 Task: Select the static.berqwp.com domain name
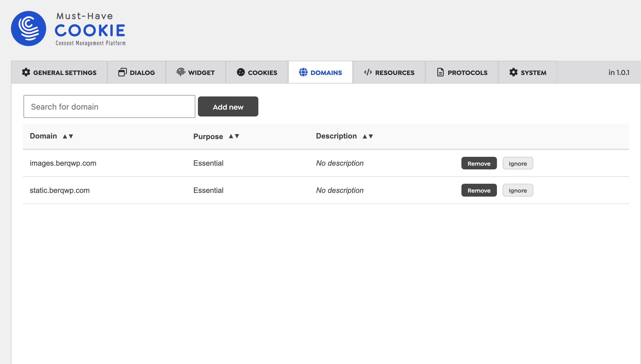pyautogui.click(x=60, y=190)
